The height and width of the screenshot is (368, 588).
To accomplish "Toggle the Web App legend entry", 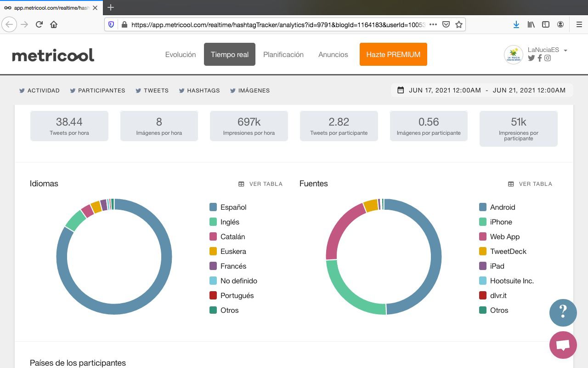I will pyautogui.click(x=504, y=236).
